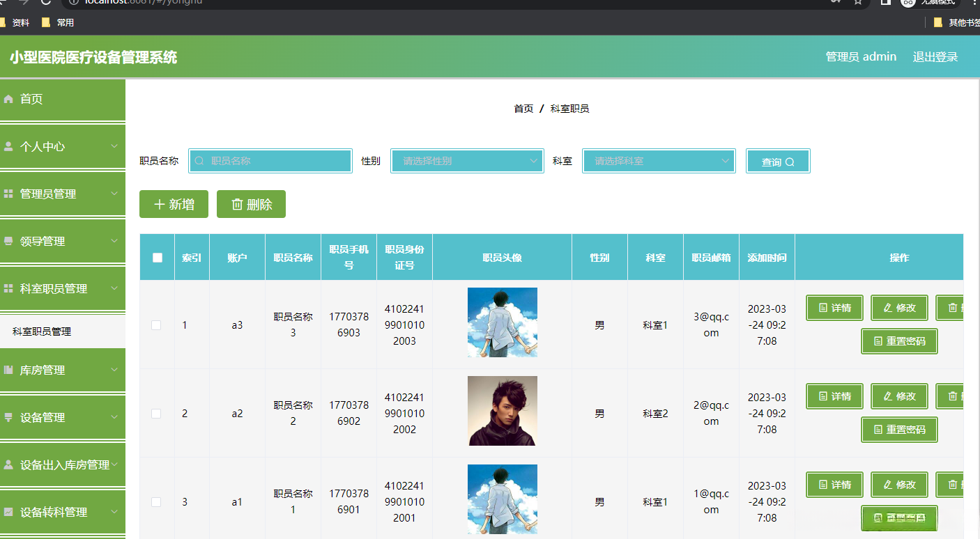Click the home icon beside 首页 in sidebar
This screenshot has width=980, height=539.
(x=8, y=100)
